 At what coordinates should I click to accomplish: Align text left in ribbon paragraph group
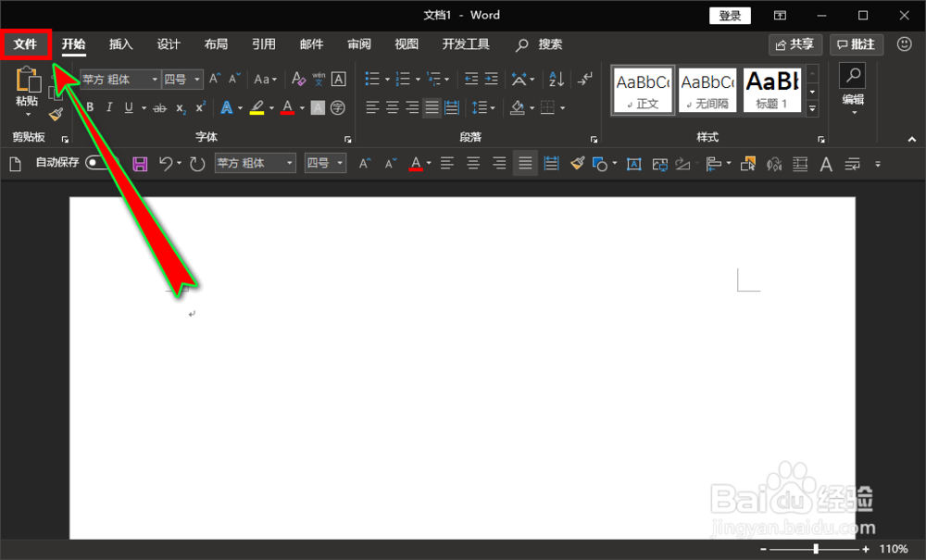tap(372, 107)
